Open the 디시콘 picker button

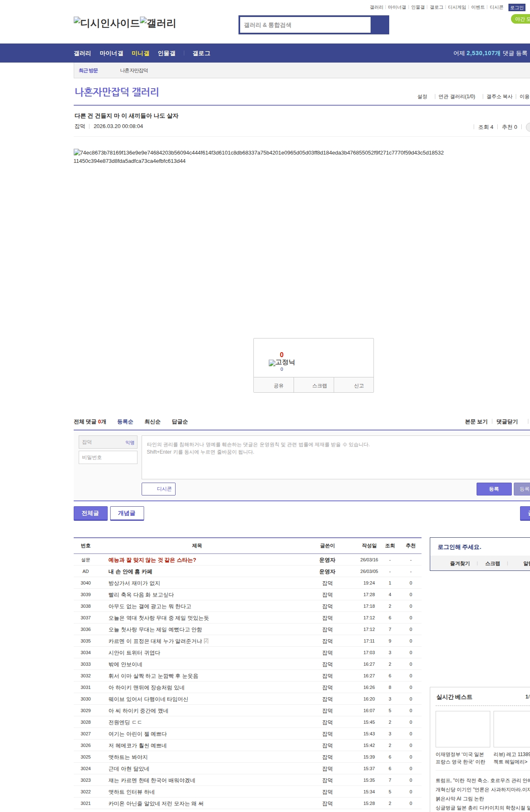(159, 489)
